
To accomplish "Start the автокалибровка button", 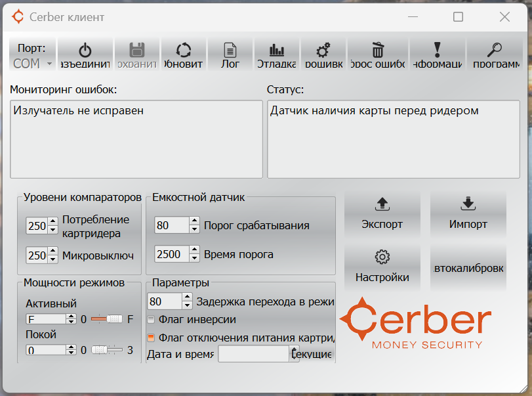I will tap(468, 268).
